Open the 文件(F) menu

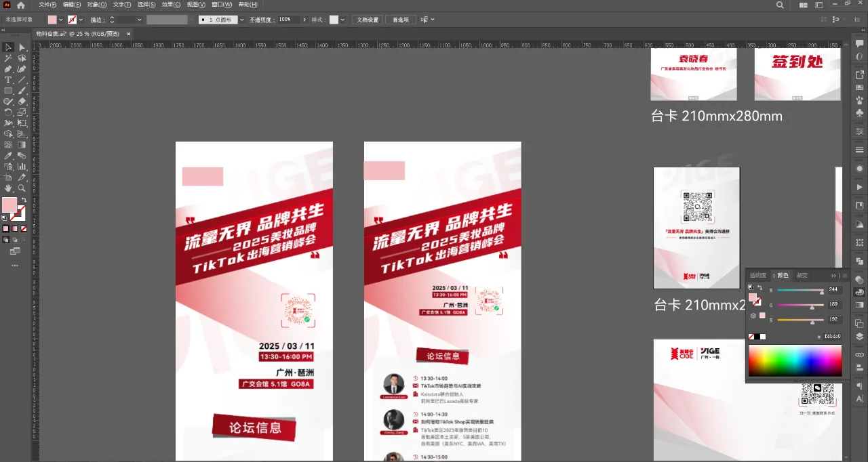47,5
